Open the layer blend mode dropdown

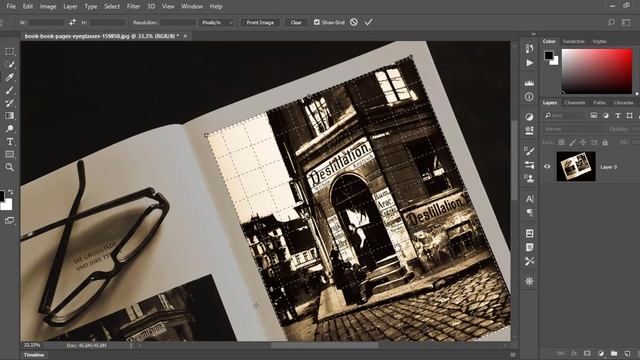[x=573, y=129]
